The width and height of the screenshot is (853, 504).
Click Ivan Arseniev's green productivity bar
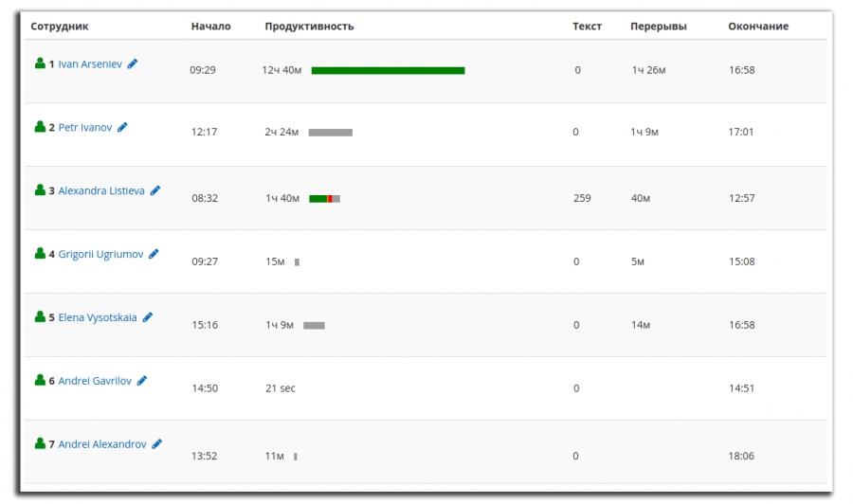[x=388, y=71]
